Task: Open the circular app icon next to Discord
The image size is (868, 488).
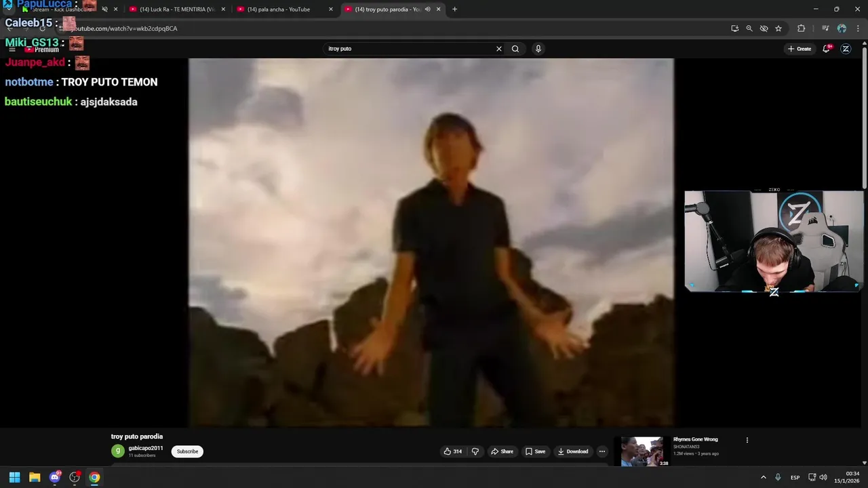Action: (x=75, y=477)
